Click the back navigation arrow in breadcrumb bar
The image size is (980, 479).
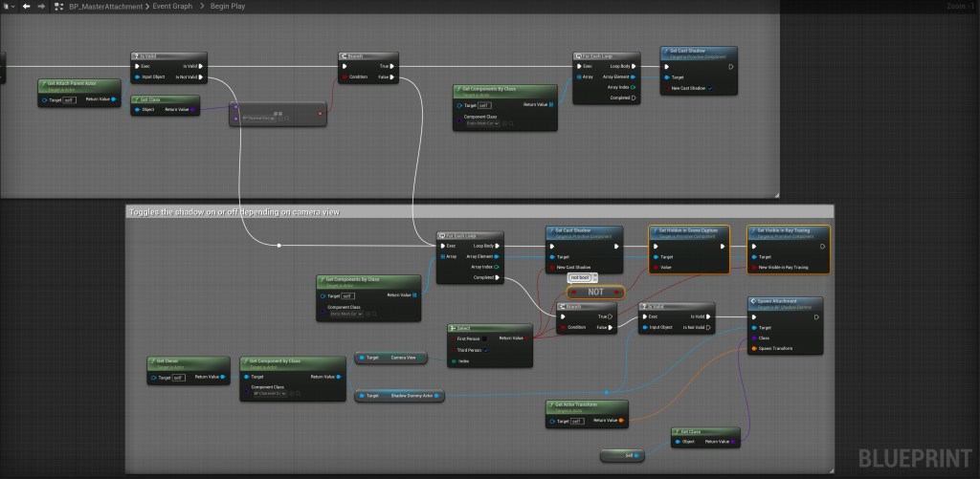26,6
